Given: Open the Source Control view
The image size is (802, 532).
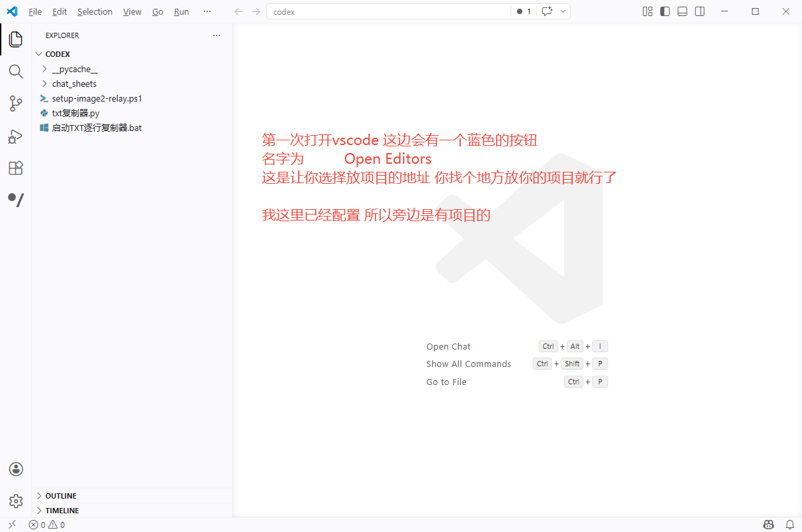Looking at the screenshot, I should pyautogui.click(x=15, y=104).
